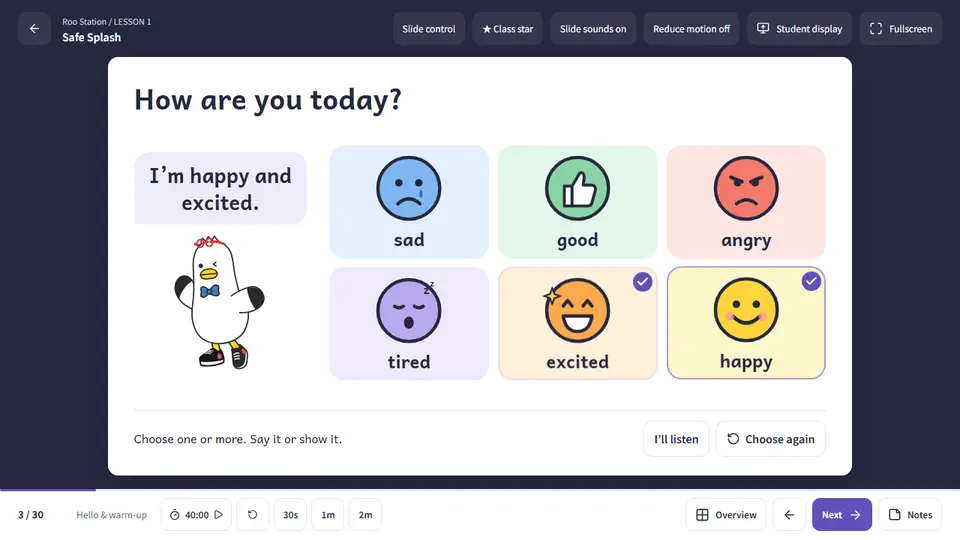Award a Class star
The image size is (960, 540).
point(508,29)
